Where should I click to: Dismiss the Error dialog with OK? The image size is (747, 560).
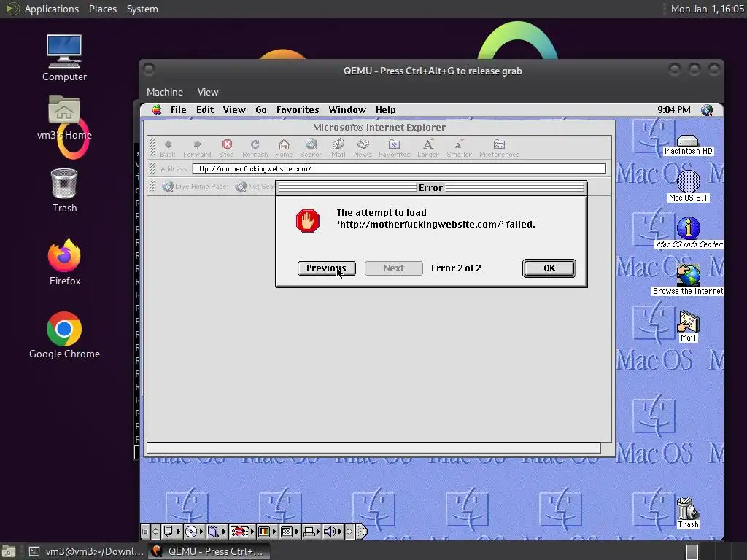[x=549, y=268]
